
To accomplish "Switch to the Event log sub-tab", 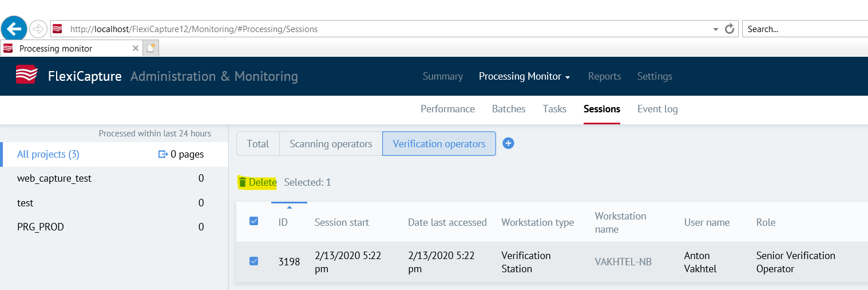I will tap(657, 109).
